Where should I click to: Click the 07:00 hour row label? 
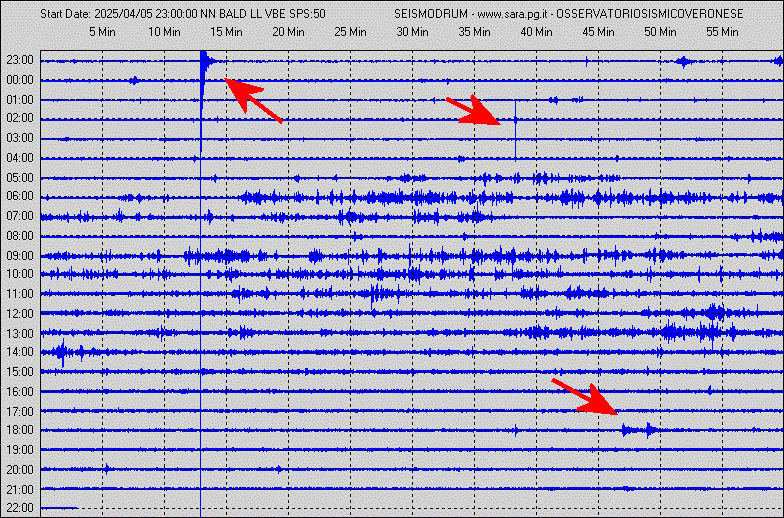[20, 216]
